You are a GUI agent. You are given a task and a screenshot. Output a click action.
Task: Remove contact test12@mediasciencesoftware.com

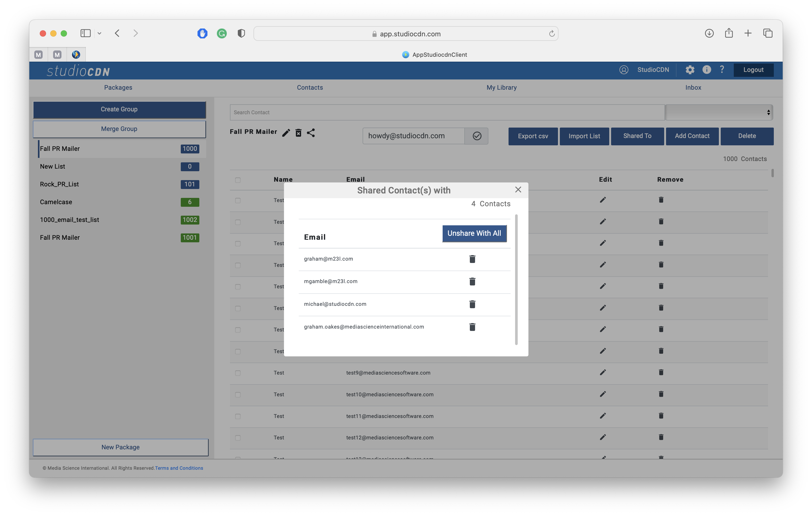tap(661, 437)
